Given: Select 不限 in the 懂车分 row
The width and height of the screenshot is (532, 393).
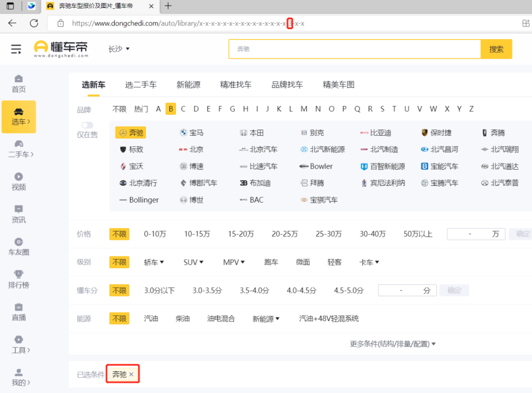Looking at the screenshot, I should pyautogui.click(x=119, y=290).
